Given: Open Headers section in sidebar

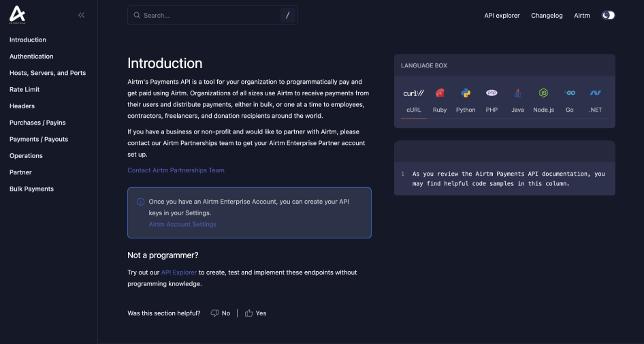Looking at the screenshot, I should pos(22,106).
